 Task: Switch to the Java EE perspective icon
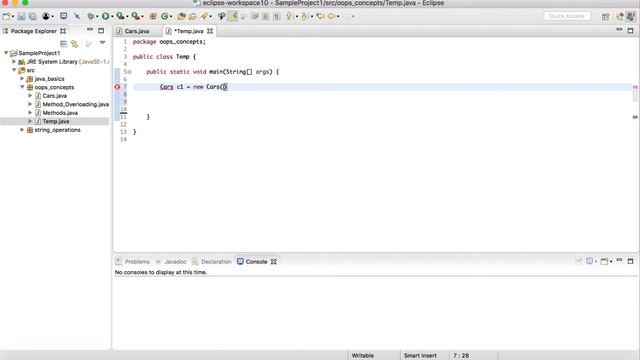[x=620, y=16]
